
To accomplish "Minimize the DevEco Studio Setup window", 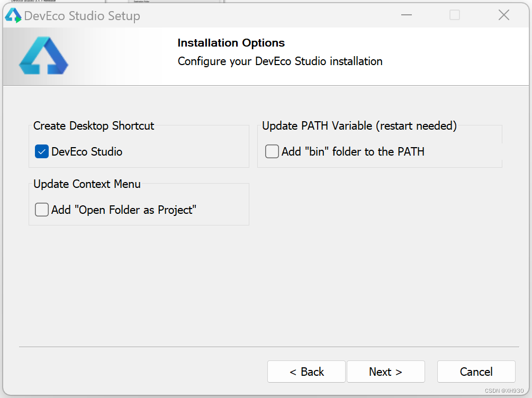I will click(407, 15).
